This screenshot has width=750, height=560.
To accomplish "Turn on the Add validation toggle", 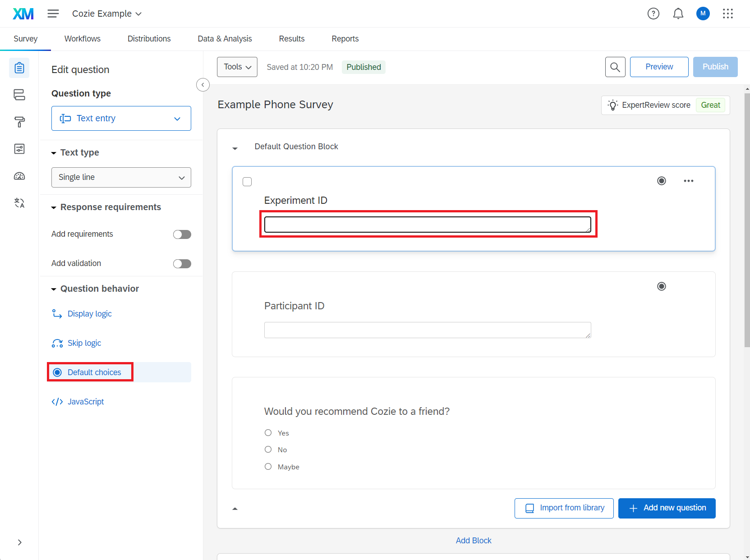I will click(x=182, y=264).
